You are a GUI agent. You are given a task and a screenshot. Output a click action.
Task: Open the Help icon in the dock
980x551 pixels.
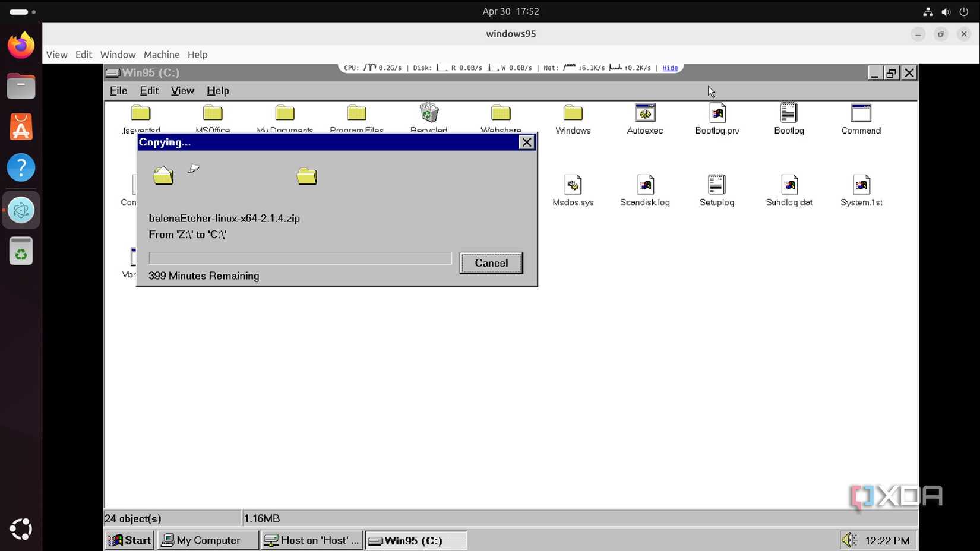(21, 168)
